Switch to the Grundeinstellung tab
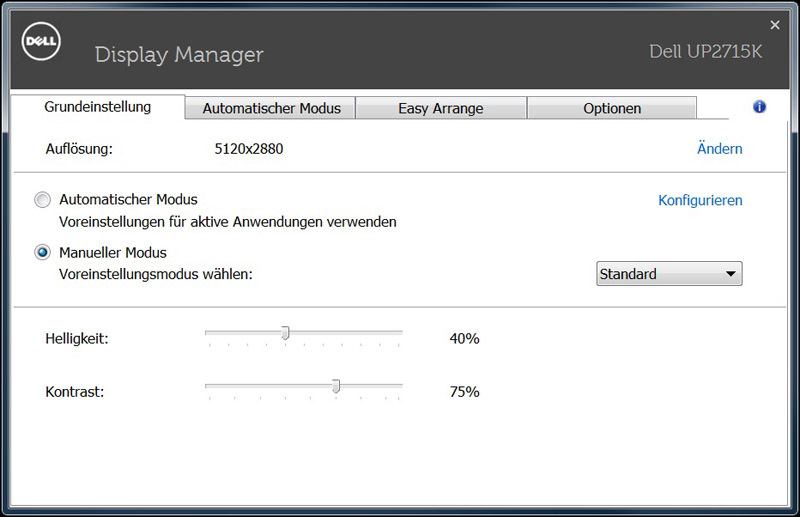 coord(97,107)
